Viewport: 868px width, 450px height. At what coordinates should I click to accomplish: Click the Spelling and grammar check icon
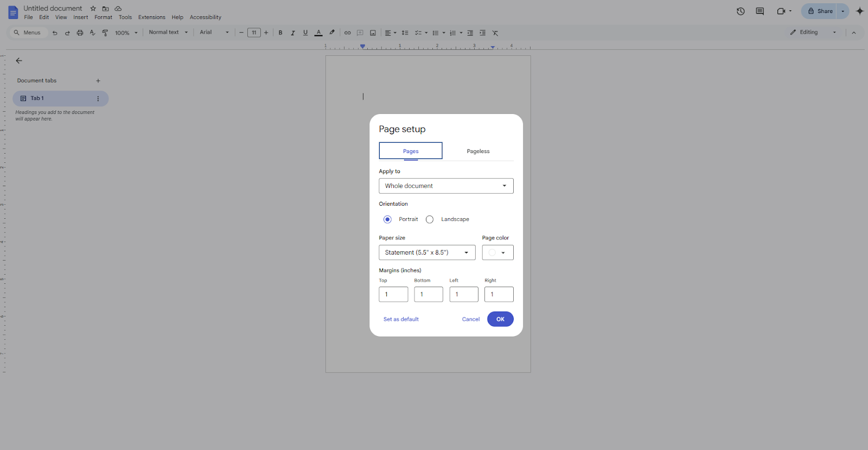tap(92, 33)
